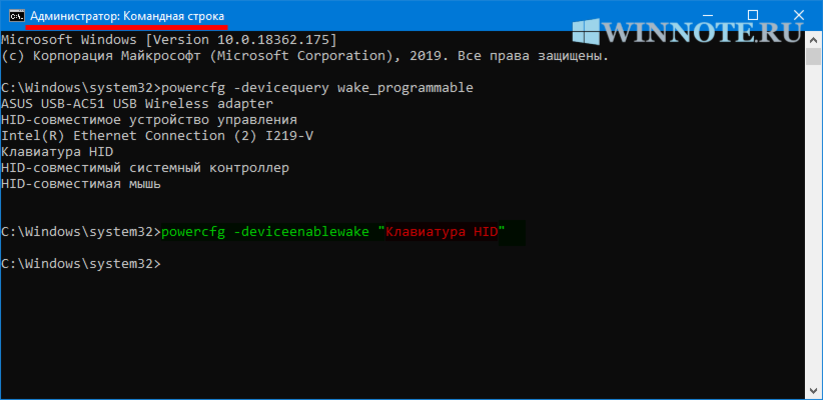
Task: Click the green 'powercfg -deviceenablewake' command
Action: tap(266, 233)
